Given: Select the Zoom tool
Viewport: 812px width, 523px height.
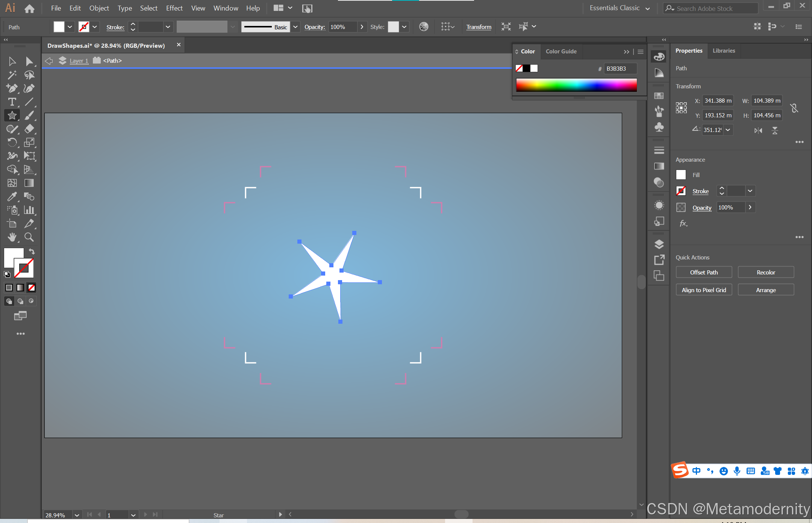Looking at the screenshot, I should [29, 237].
